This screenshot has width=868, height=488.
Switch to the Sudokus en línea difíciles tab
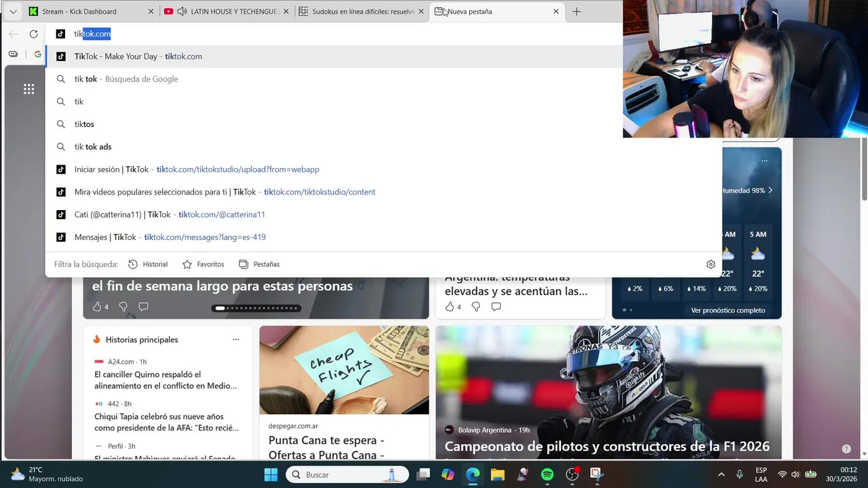pos(362,12)
